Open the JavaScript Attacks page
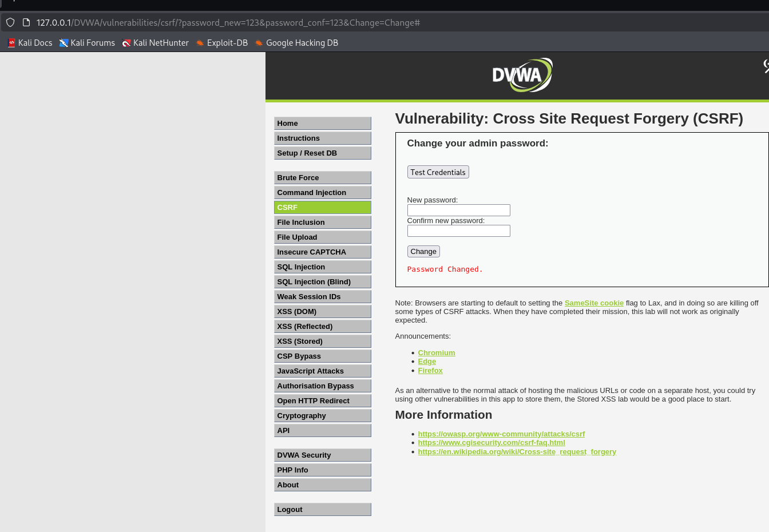The image size is (769, 532). click(x=323, y=371)
